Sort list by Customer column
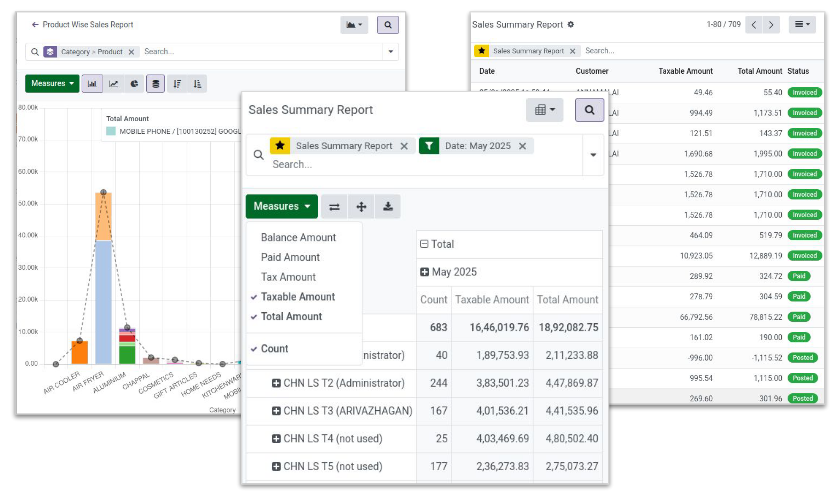The height and width of the screenshot is (494, 832). (592, 71)
